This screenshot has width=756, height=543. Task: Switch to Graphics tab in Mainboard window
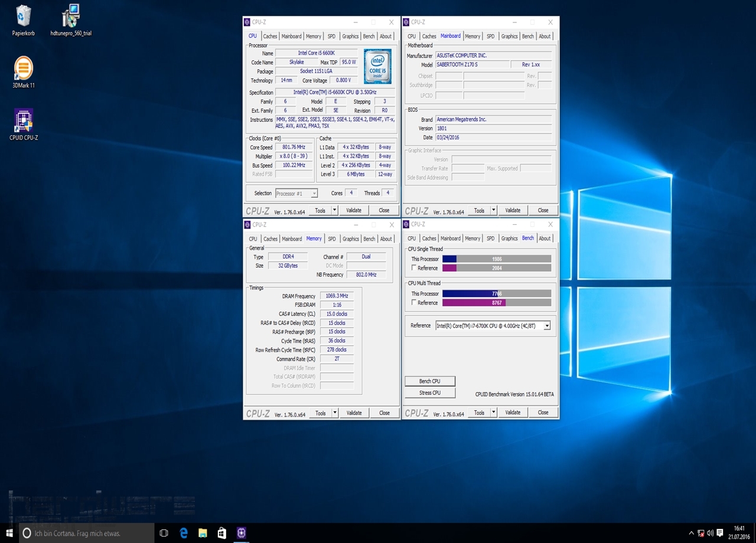(509, 36)
